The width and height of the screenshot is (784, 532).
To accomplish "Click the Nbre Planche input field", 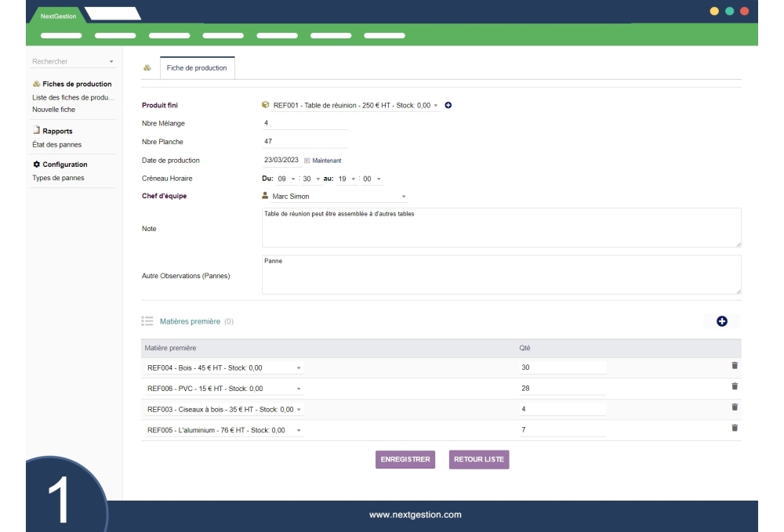I will coord(305,142).
